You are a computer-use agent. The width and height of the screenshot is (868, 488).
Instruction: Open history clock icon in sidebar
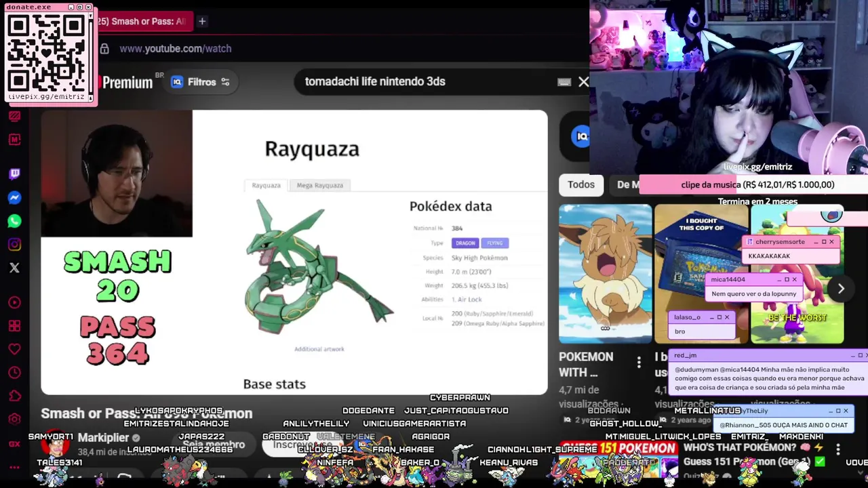click(14, 373)
